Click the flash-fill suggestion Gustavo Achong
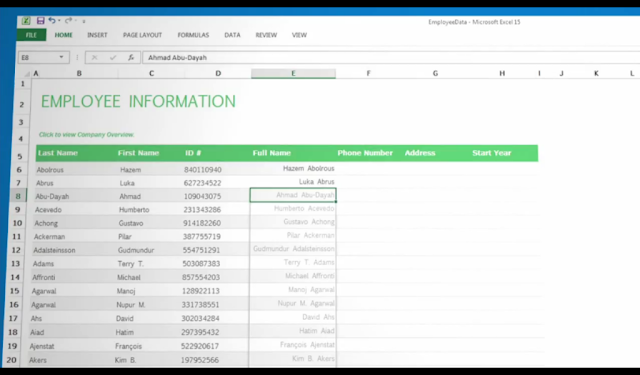Viewport: 640px width, 375px height. 309,222
